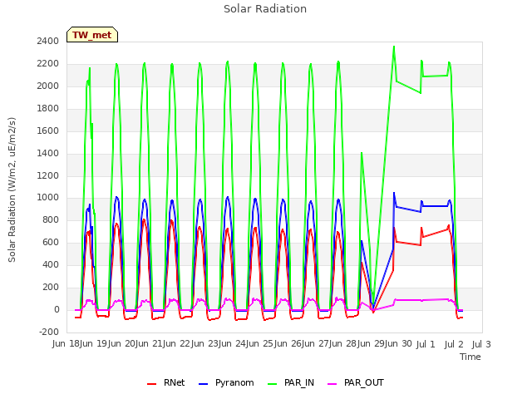532x399 pixels.
Task: Toggle the RNet legend entry
Action: tap(166, 382)
